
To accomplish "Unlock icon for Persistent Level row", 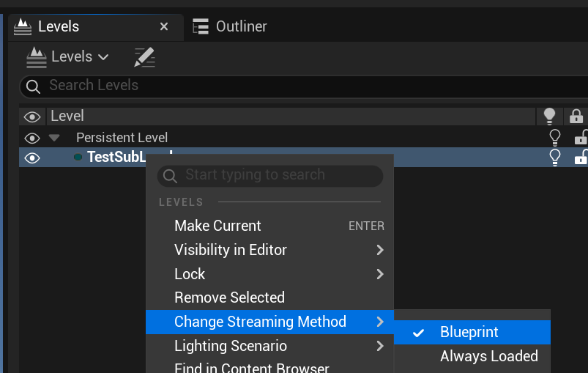I will click(581, 137).
